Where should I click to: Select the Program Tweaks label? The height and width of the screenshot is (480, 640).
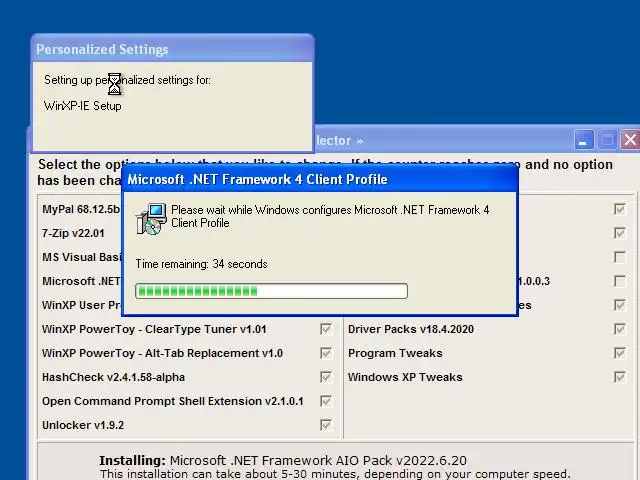pyautogui.click(x=395, y=353)
